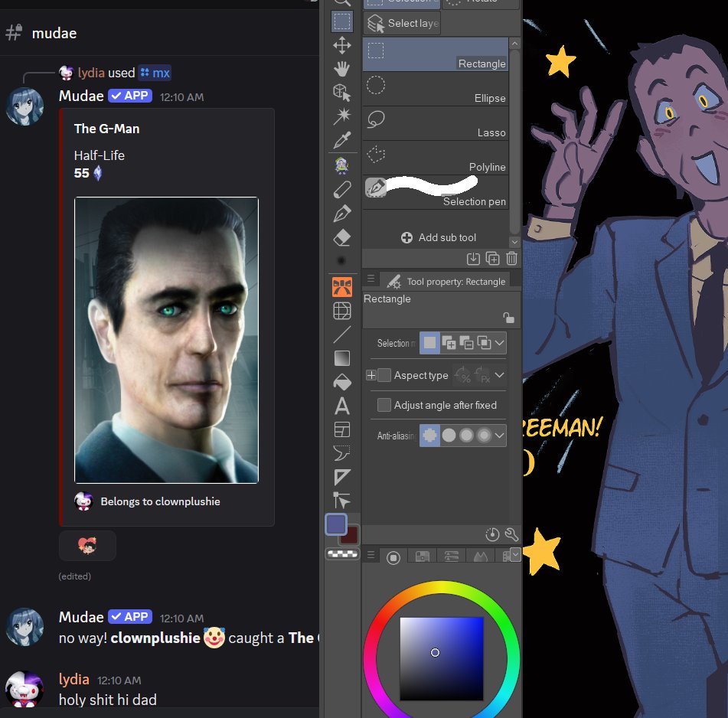Click the color wheel saturation square
The image size is (728, 718).
pyautogui.click(x=442, y=658)
